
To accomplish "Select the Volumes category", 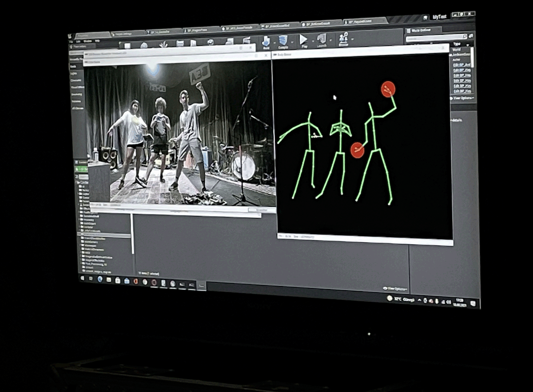I will (76, 101).
